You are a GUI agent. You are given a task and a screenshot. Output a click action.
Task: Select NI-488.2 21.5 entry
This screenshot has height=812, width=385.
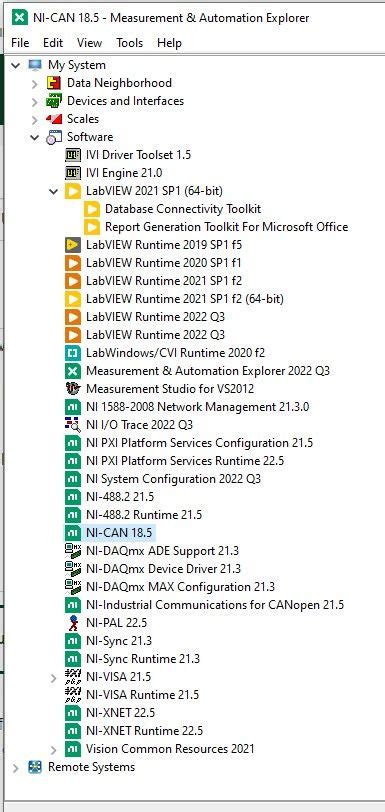120,497
